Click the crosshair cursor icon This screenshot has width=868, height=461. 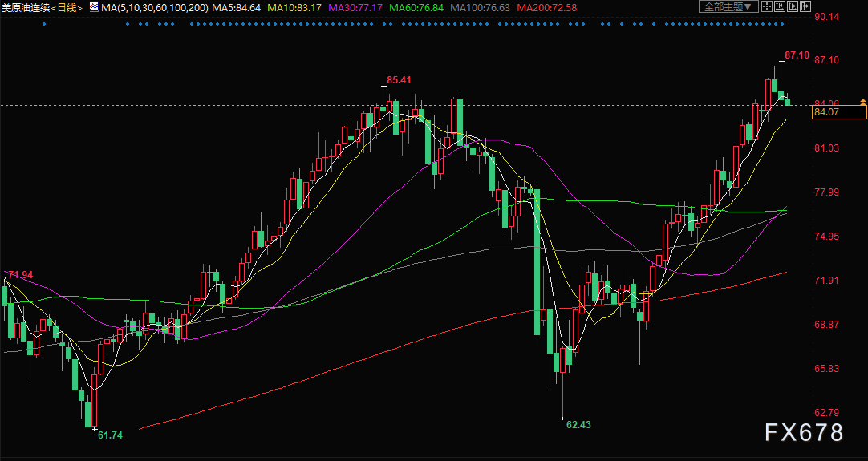tap(767, 6)
